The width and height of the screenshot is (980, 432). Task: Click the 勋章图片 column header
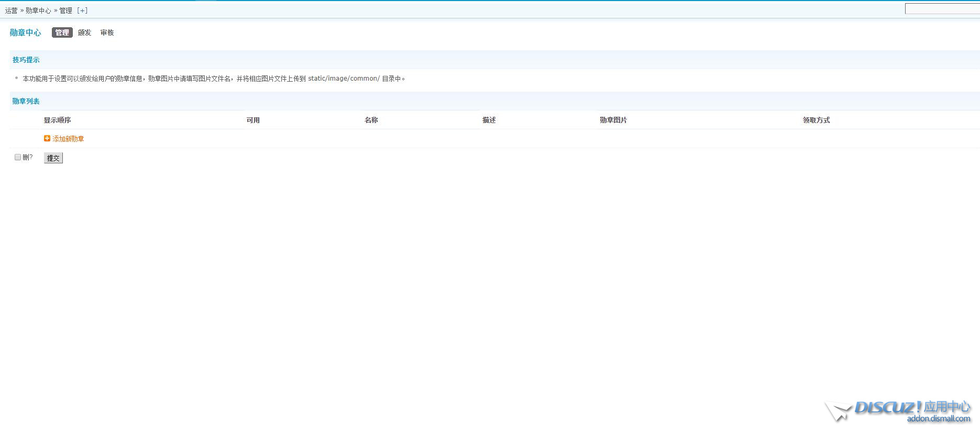pos(613,120)
